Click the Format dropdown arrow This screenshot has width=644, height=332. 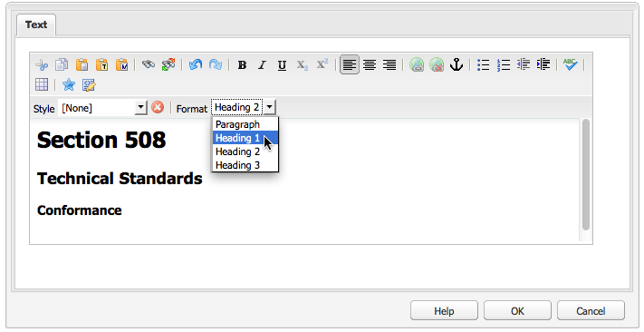click(x=269, y=107)
